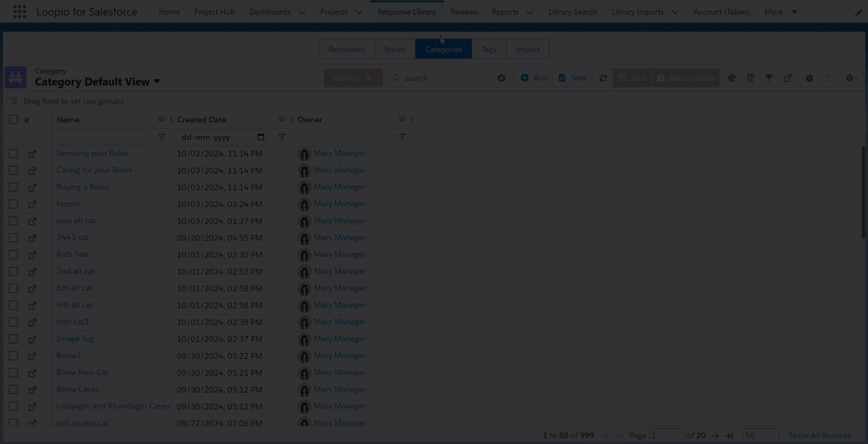Open the More navigation dropdown
Viewport: 868px width, 444px height.
781,12
